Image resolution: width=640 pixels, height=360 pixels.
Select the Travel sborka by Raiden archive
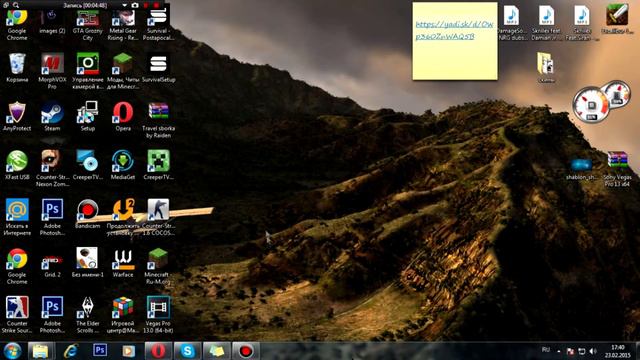(158, 120)
